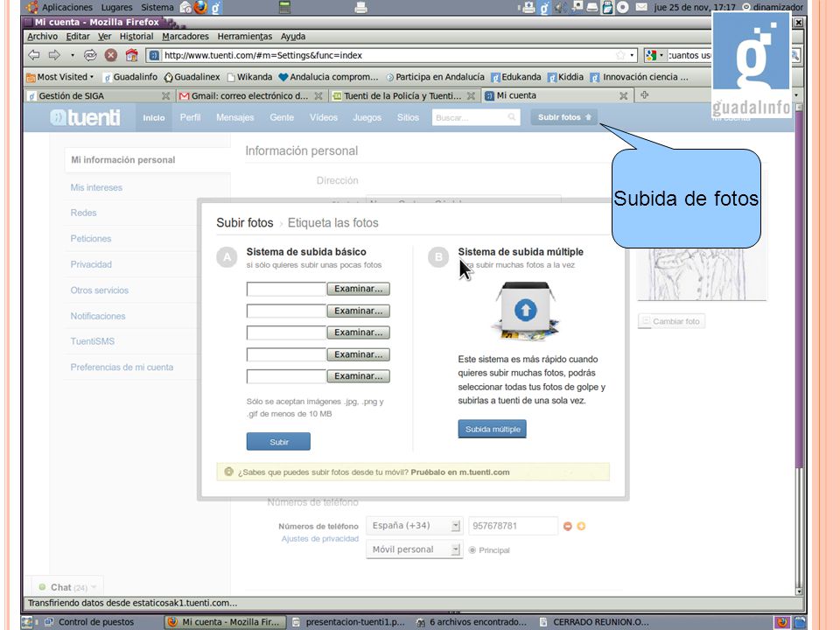Click the tuenti logo
The width and height of the screenshot is (840, 630).
(85, 117)
